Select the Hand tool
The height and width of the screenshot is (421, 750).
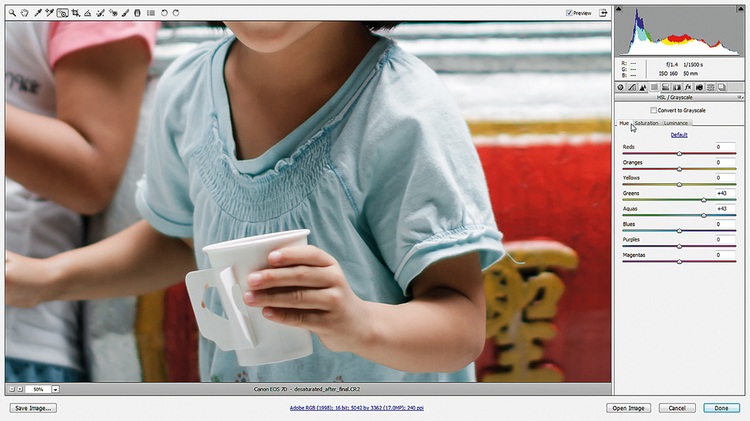point(24,13)
